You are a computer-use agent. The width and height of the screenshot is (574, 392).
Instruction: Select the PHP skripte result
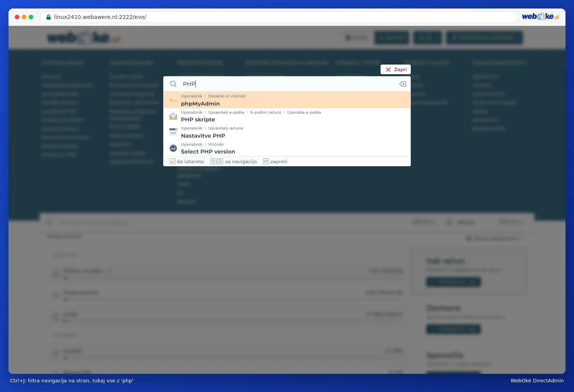pyautogui.click(x=287, y=116)
